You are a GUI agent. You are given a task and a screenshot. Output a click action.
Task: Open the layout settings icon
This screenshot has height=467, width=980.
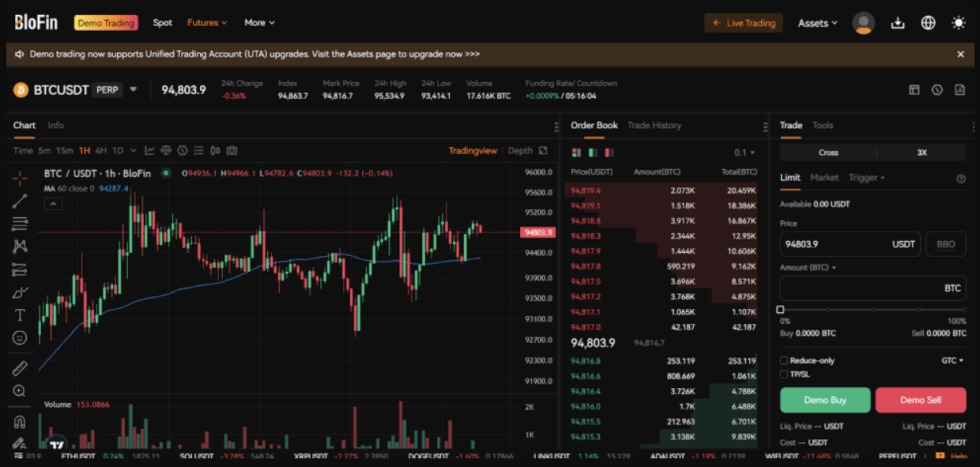[x=914, y=90]
